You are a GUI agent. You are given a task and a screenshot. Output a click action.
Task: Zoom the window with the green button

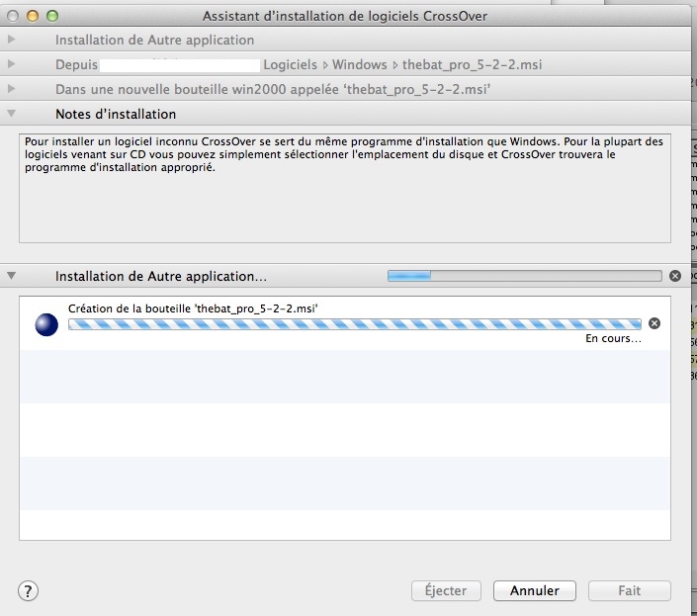pyautogui.click(x=52, y=16)
